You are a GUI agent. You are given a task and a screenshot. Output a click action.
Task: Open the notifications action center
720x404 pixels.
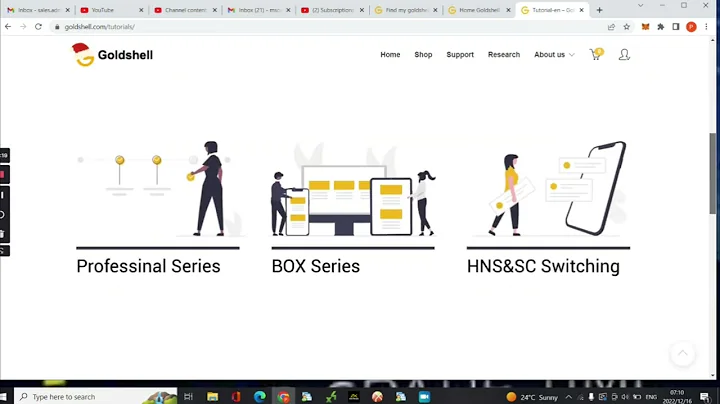pyautogui.click(x=705, y=397)
